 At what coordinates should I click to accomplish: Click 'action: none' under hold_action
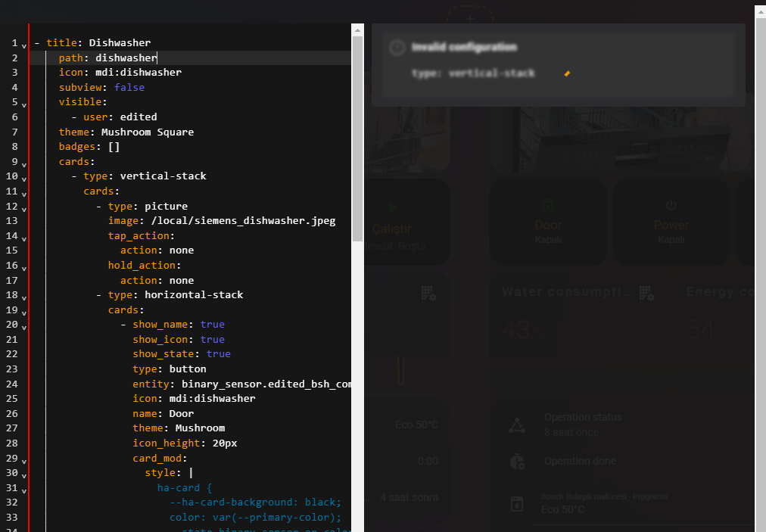(157, 281)
